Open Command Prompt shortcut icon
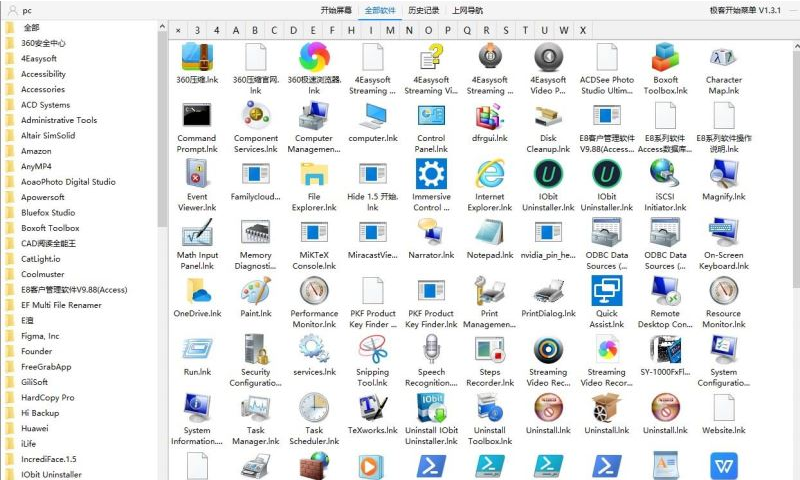The image size is (800, 480). (x=197, y=116)
